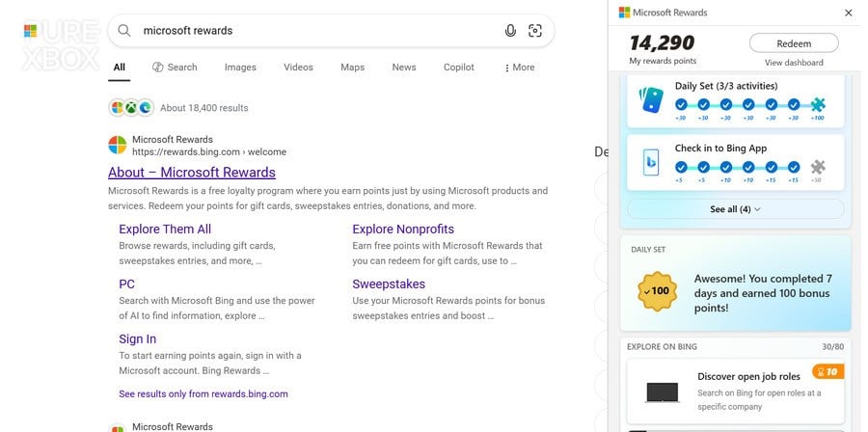Click the laptop icon in Discover open job roles

[662, 392]
